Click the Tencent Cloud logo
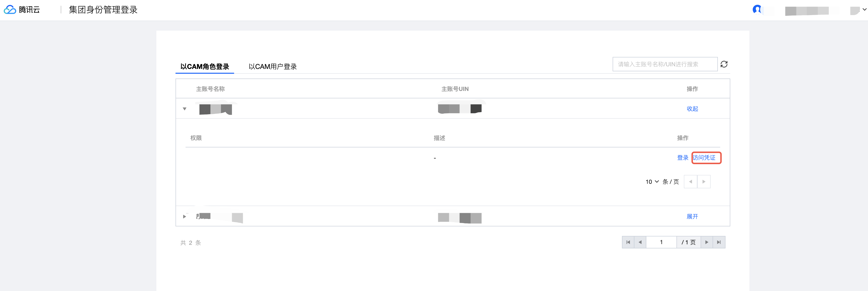Image resolution: width=868 pixels, height=291 pixels. [22, 10]
